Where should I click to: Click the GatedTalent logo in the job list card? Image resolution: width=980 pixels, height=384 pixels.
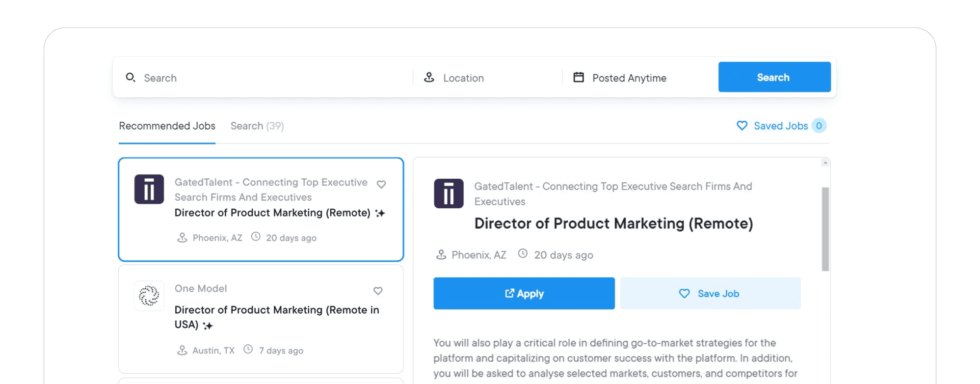pos(149,189)
